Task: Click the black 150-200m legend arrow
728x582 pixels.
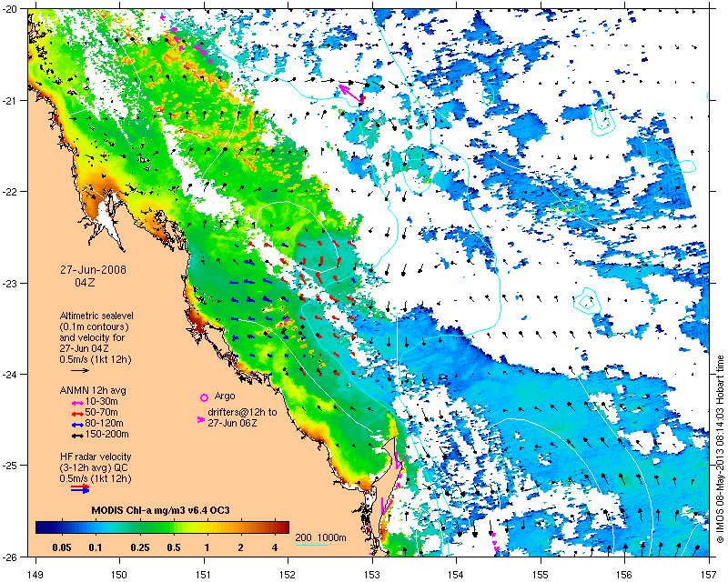Action: click(78, 436)
